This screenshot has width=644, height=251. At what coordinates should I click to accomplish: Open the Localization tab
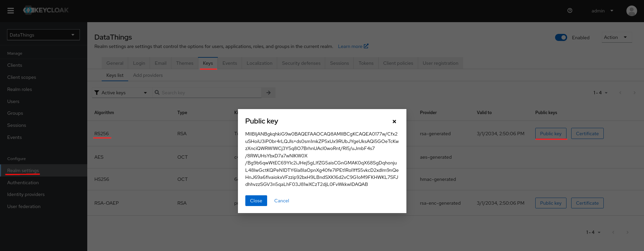pos(259,63)
